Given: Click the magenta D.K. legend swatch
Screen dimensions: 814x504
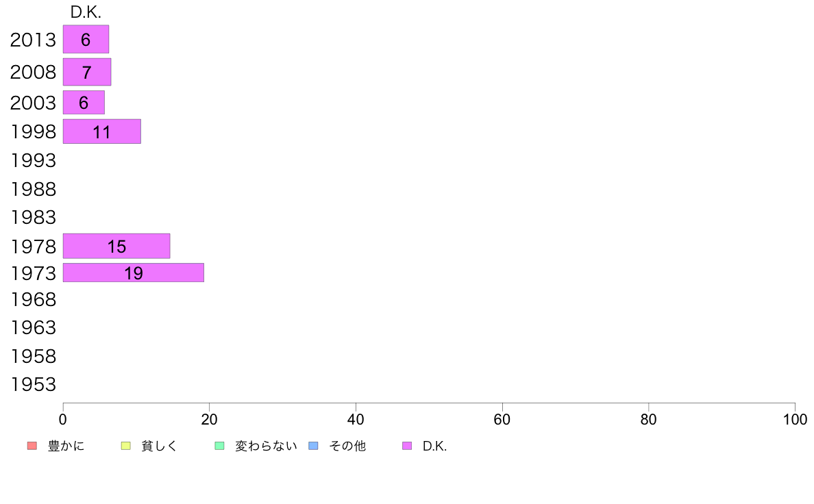Looking at the screenshot, I should [x=407, y=446].
